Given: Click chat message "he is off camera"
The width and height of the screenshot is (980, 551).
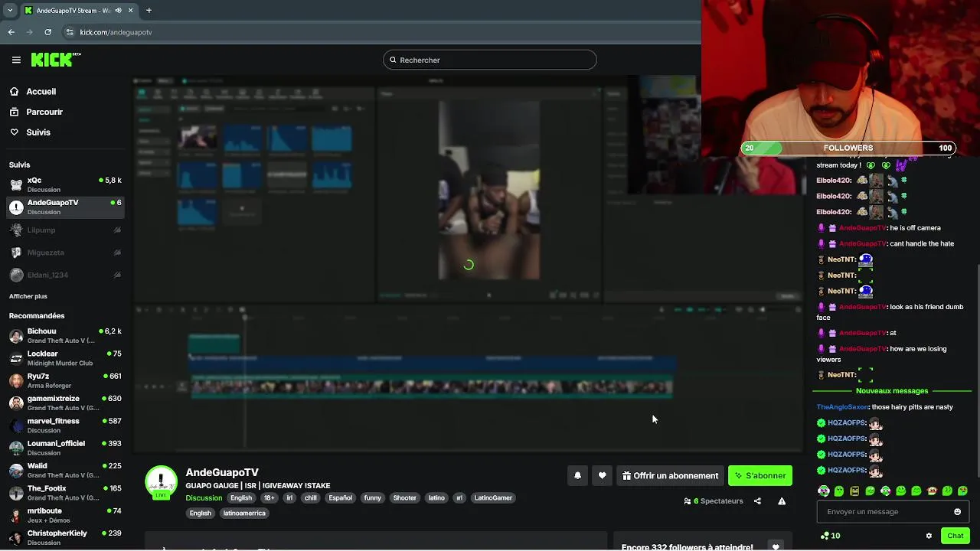Looking at the screenshot, I should pos(915,228).
